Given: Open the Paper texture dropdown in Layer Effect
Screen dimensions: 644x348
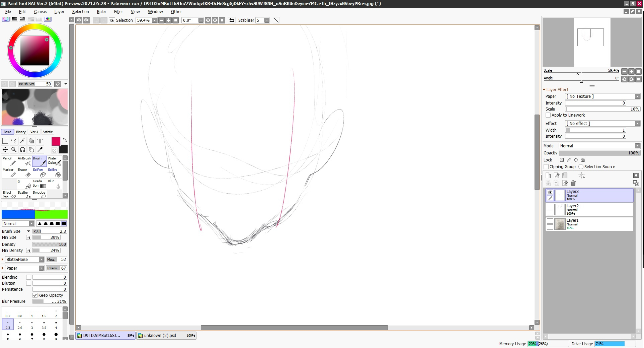Looking at the screenshot, I should pos(602,96).
